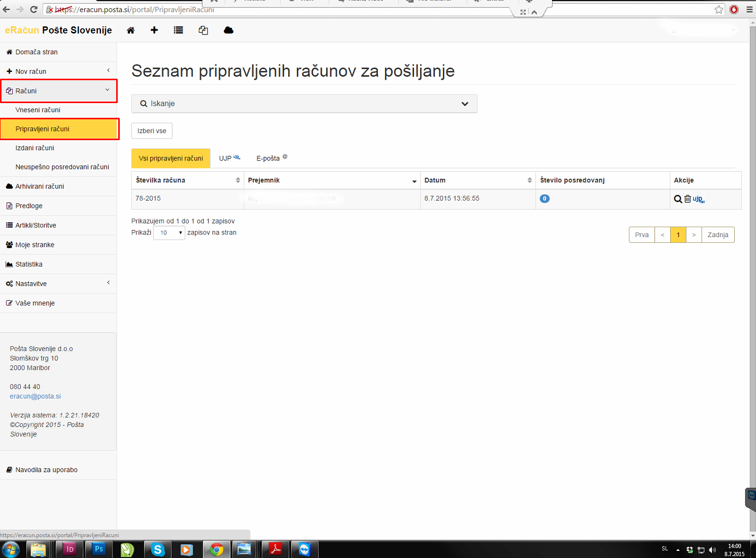Sort by Številka računa column
The height and width of the screenshot is (558, 756).
188,180
